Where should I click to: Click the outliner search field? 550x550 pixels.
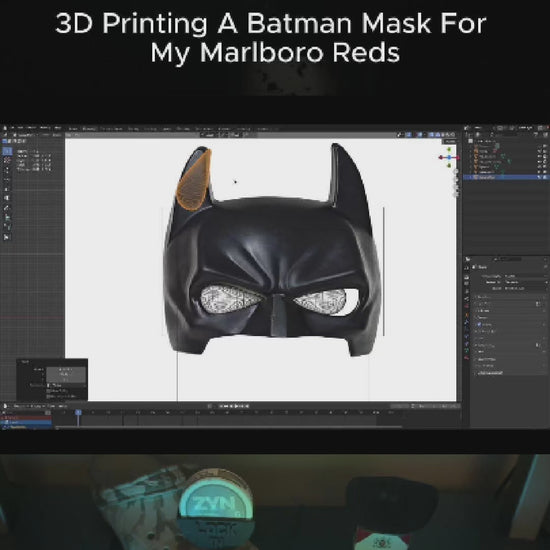pos(510,135)
